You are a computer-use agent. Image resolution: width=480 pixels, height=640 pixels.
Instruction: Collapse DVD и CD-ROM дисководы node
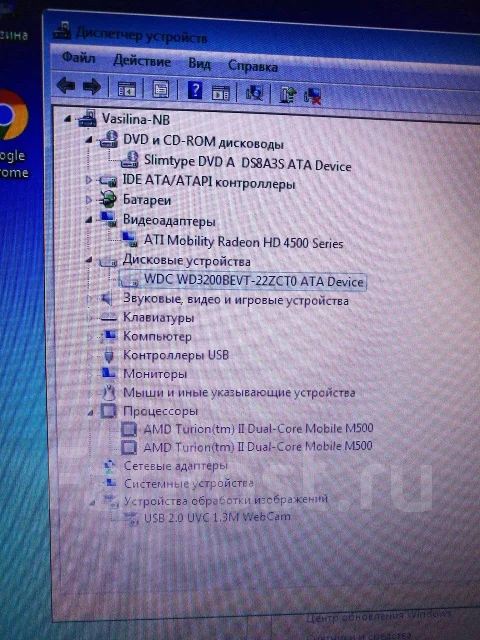coord(89,140)
